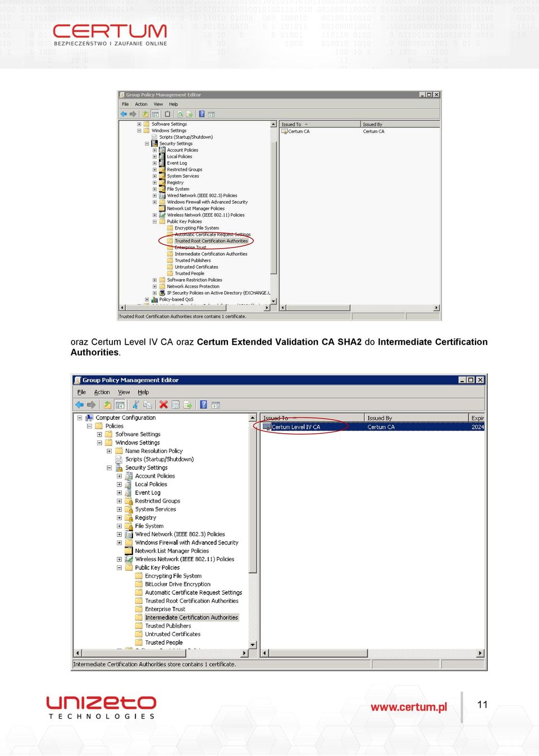Open the View menu in the lower editor
Viewport: 539px width, 756px height.
pyautogui.click(x=124, y=392)
